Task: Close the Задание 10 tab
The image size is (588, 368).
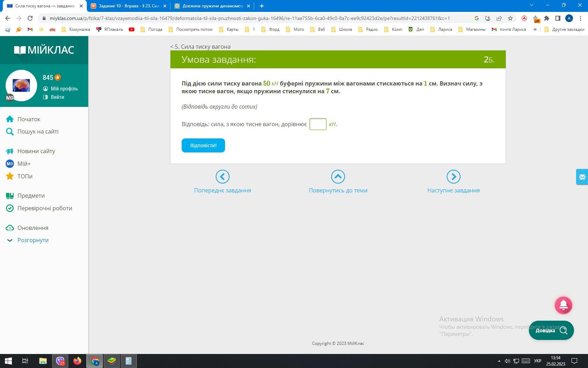Action: tap(165, 6)
